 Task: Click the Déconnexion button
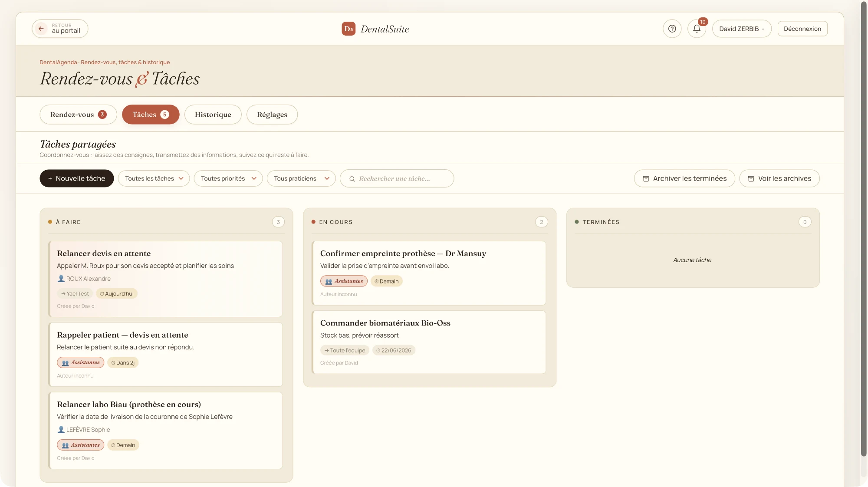point(802,29)
